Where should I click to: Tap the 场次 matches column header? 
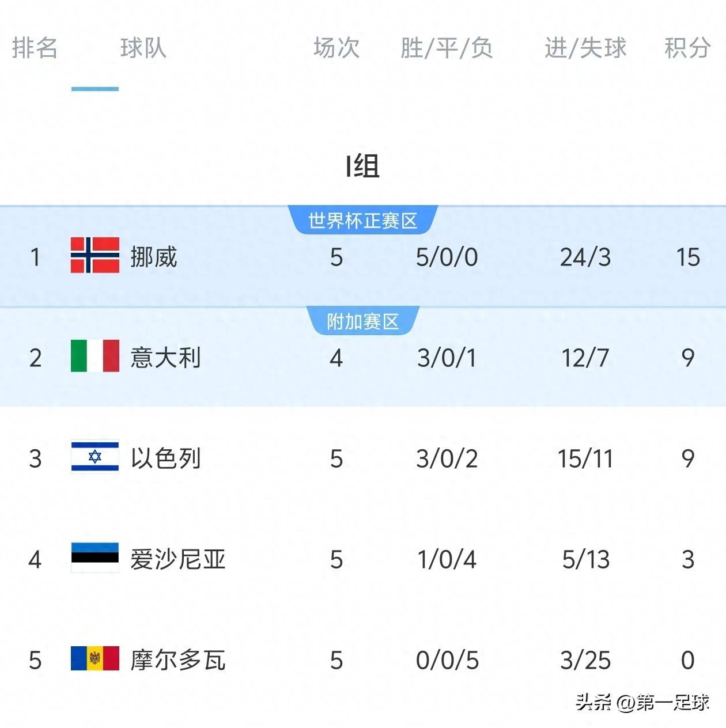[336, 48]
